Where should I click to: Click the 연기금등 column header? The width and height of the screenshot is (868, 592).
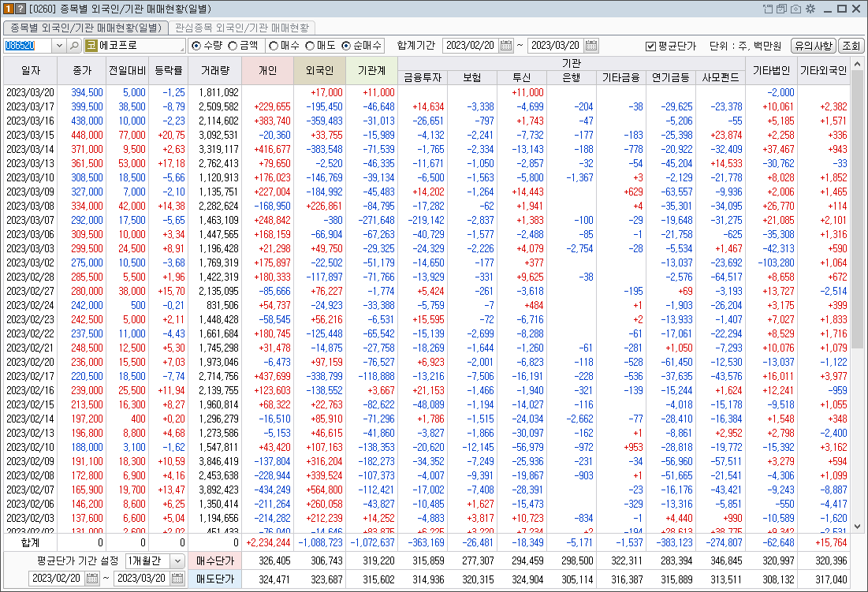coord(670,77)
